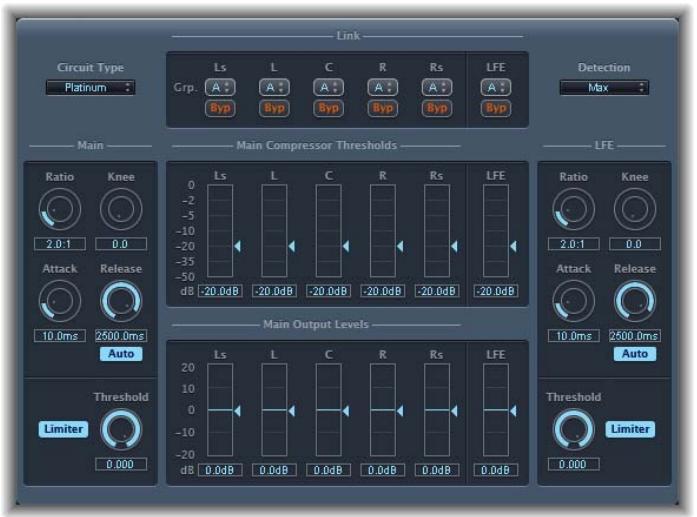Screen dimensions: 697x517
Task: Click R threshold -20.0dB value field
Action: click(383, 291)
